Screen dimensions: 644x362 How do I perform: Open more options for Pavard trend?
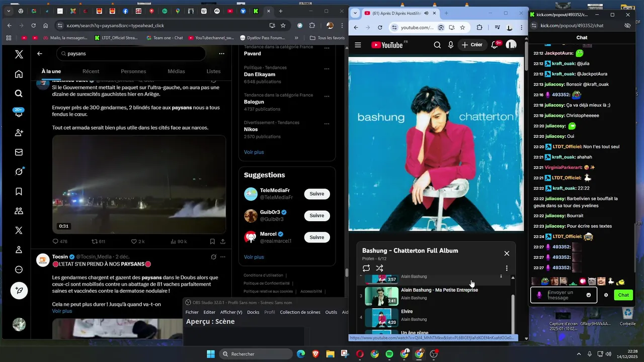(327, 48)
